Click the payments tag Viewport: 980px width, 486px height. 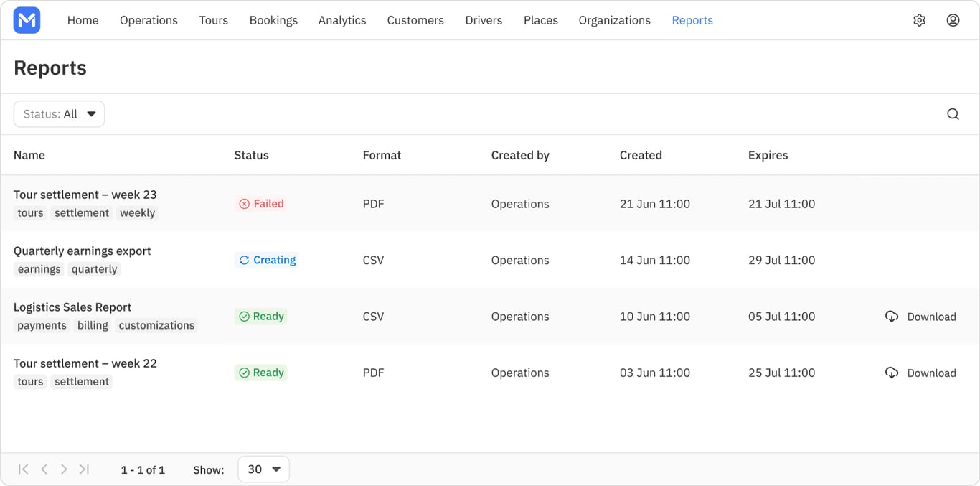click(x=42, y=325)
